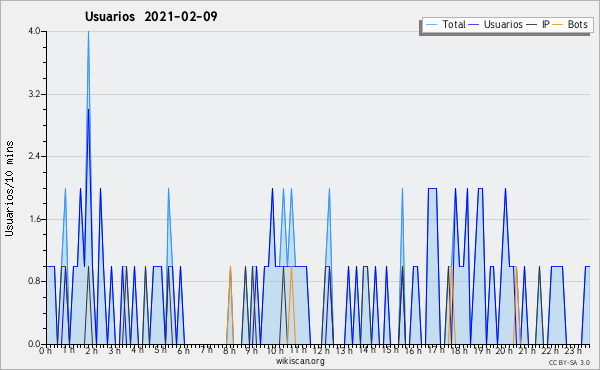Click the '2.4' y-axis value
Image resolution: width=600 pixels, height=370 pixels.
pos(34,156)
